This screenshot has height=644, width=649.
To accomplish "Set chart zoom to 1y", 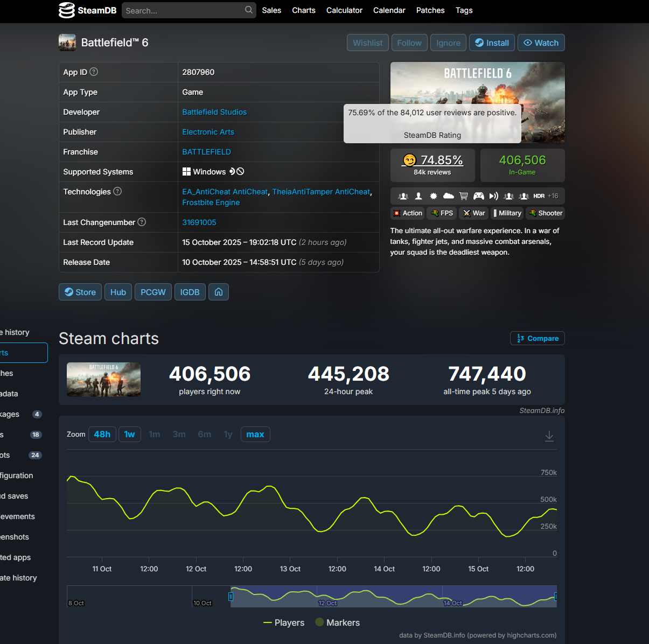I will click(x=228, y=434).
